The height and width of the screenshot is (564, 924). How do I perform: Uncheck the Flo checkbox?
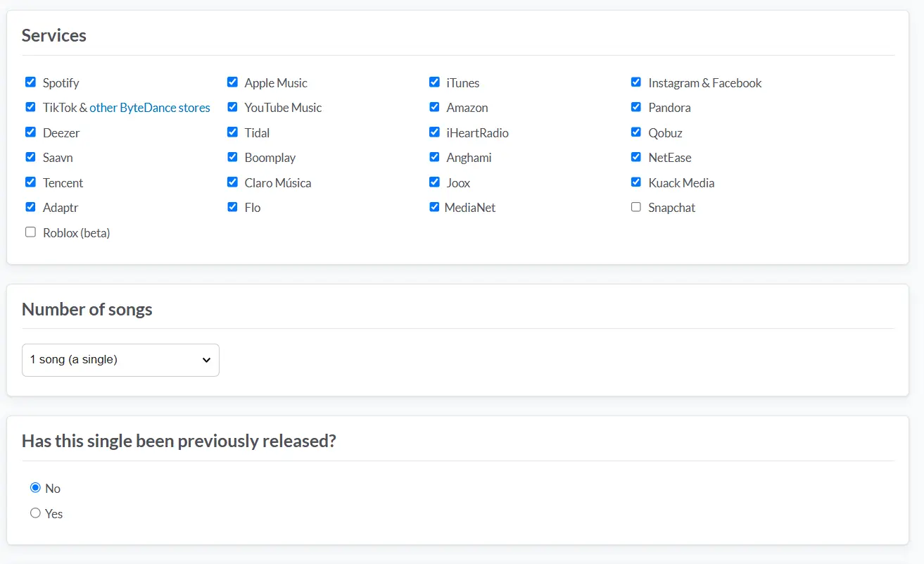coord(232,207)
